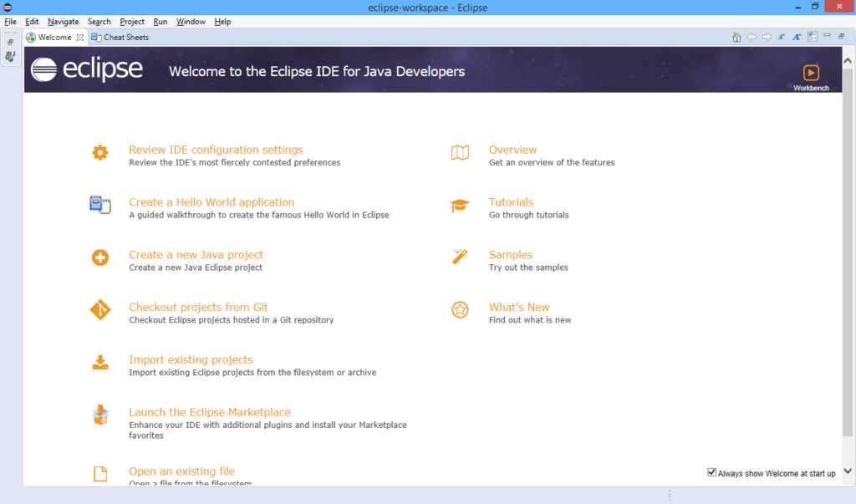Screen dimensions: 856x504
Task: Open the Tutorials link
Action: [x=511, y=202]
